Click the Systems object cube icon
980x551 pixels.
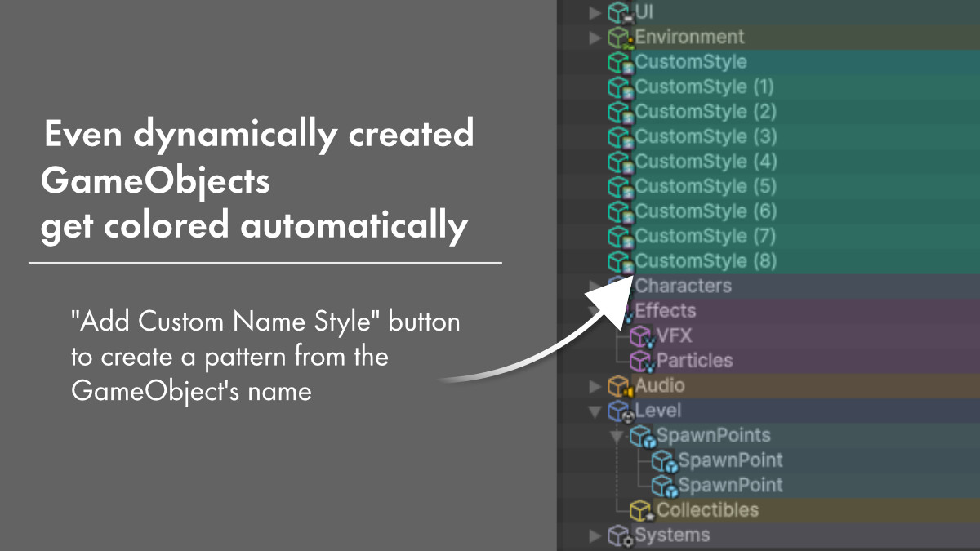pyautogui.click(x=621, y=536)
